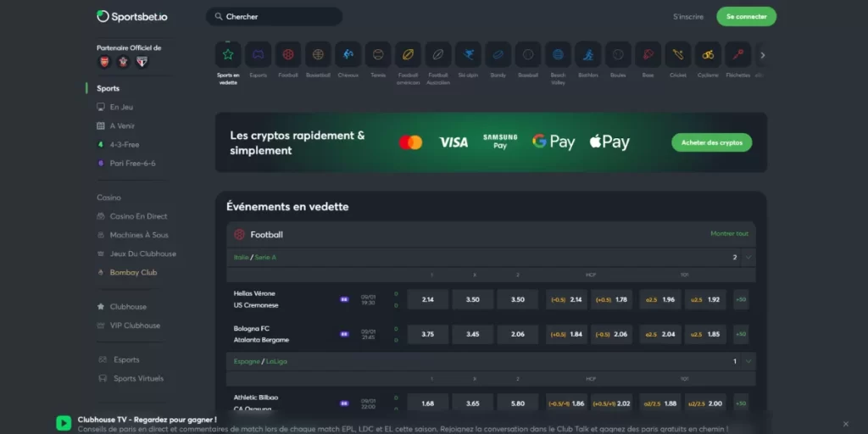Select u2.5 total at 1.85 for Bologna match
The image size is (868, 434).
coord(705,334)
